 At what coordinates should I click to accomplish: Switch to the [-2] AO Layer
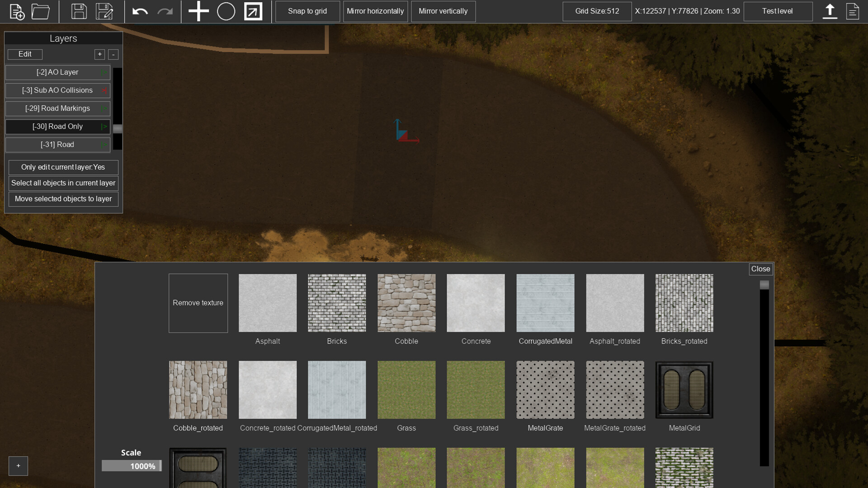[57, 72]
